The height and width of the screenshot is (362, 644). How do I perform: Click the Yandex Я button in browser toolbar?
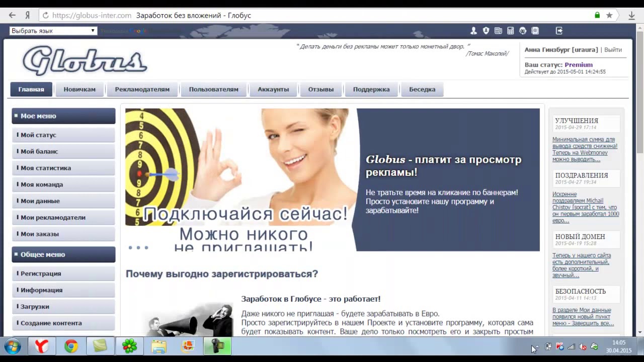[28, 16]
